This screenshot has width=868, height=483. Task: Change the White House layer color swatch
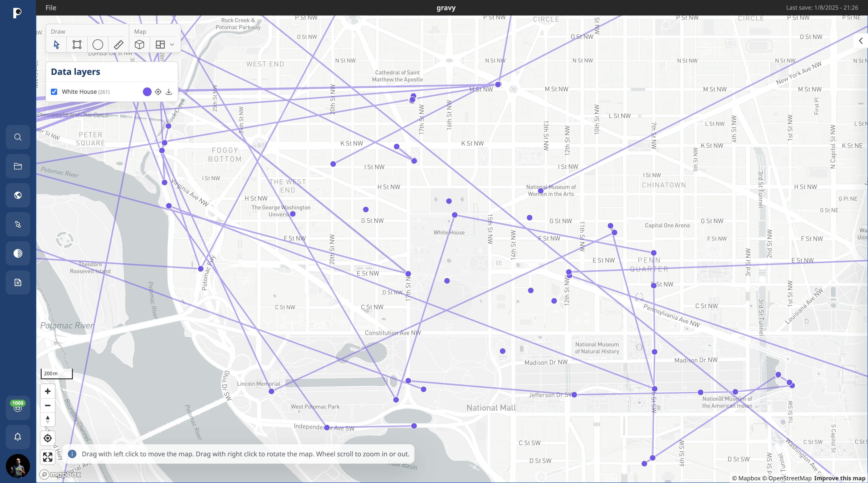coord(147,91)
